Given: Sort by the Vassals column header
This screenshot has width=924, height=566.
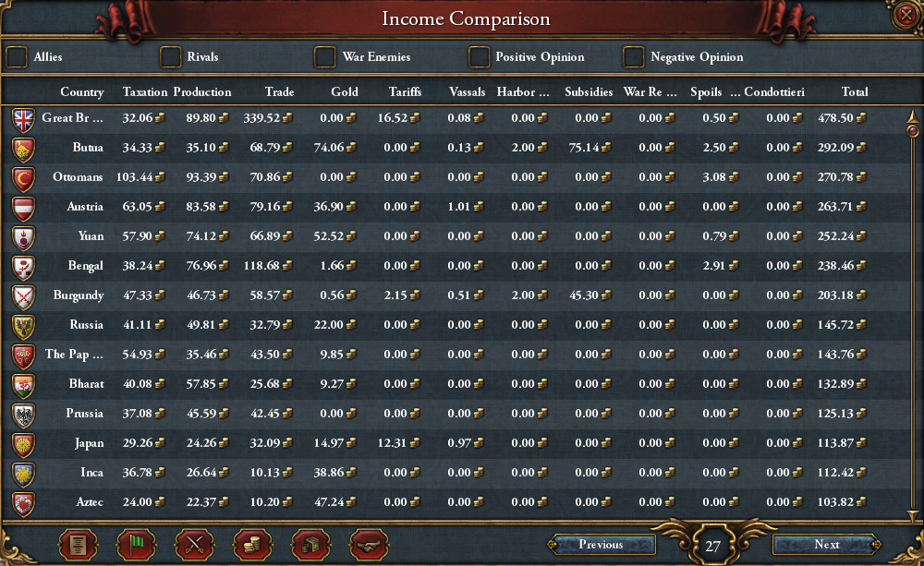Looking at the screenshot, I should tap(467, 92).
